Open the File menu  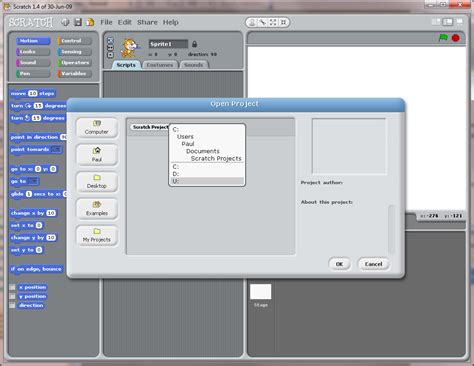106,22
